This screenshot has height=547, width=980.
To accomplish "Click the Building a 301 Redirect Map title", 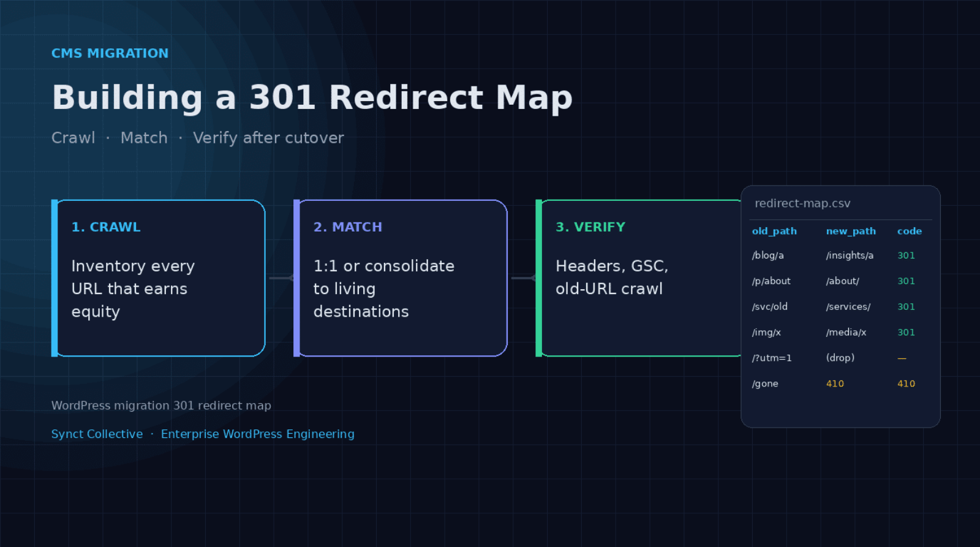I will click(x=312, y=97).
